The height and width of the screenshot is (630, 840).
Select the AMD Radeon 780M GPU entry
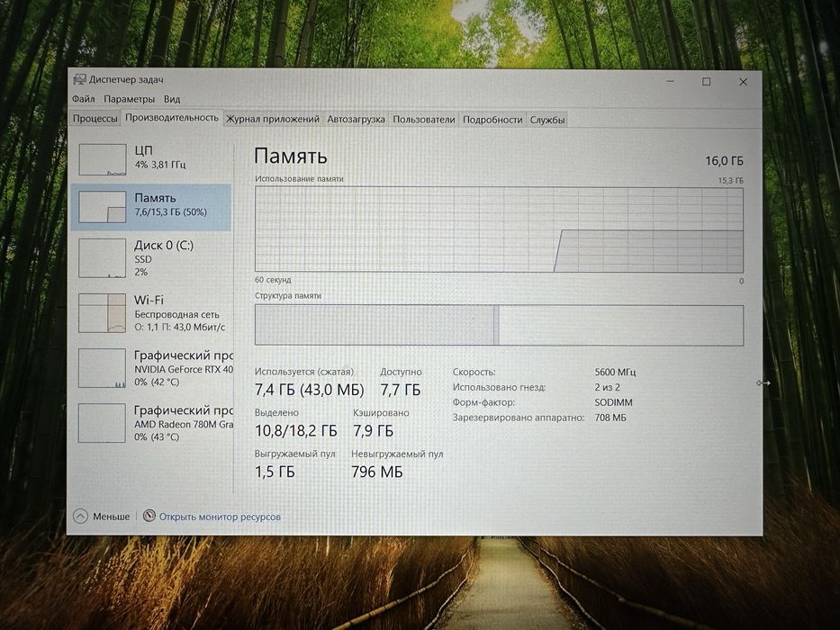[x=151, y=423]
